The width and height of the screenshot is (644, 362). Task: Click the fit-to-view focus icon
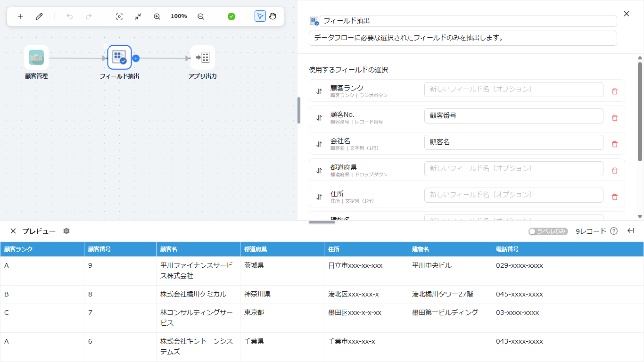(x=119, y=16)
